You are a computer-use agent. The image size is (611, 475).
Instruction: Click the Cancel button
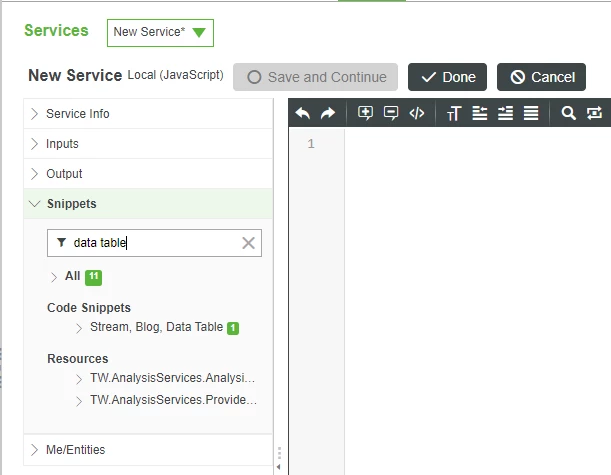coord(541,77)
